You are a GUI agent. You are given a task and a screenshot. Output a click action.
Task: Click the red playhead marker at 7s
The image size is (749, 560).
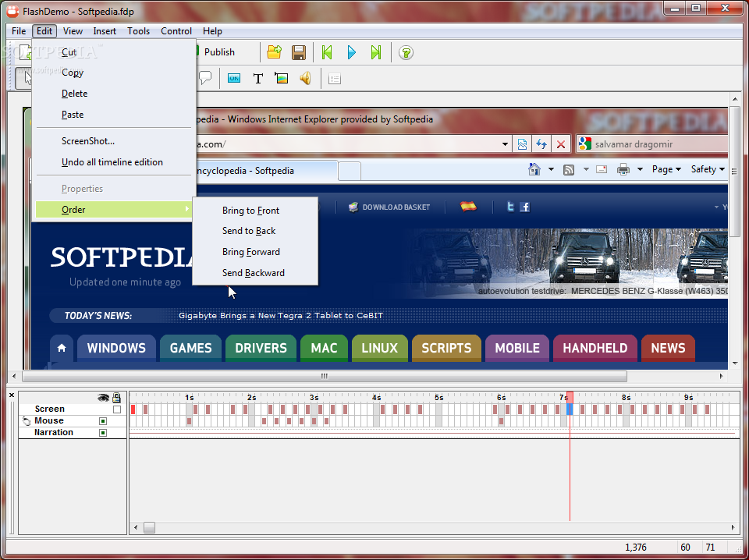(570, 397)
